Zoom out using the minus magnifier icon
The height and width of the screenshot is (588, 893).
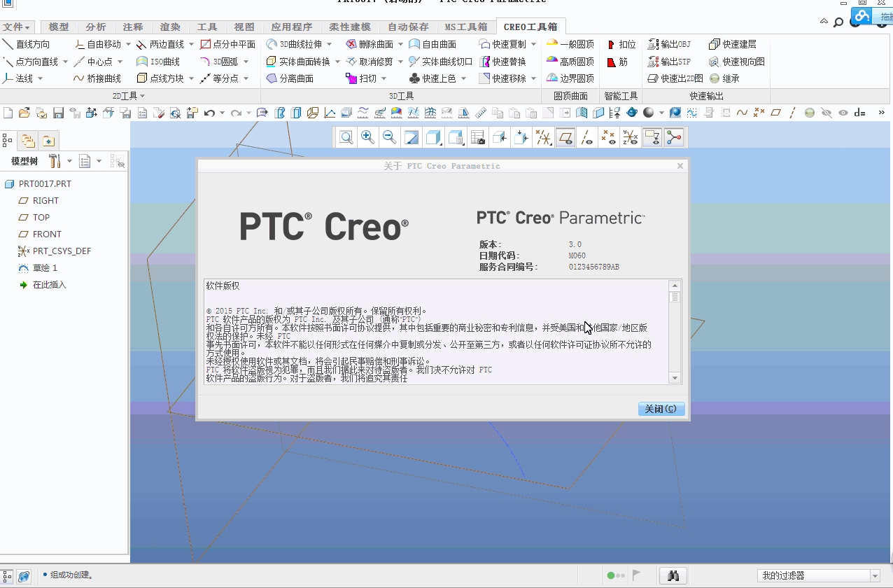(390, 138)
